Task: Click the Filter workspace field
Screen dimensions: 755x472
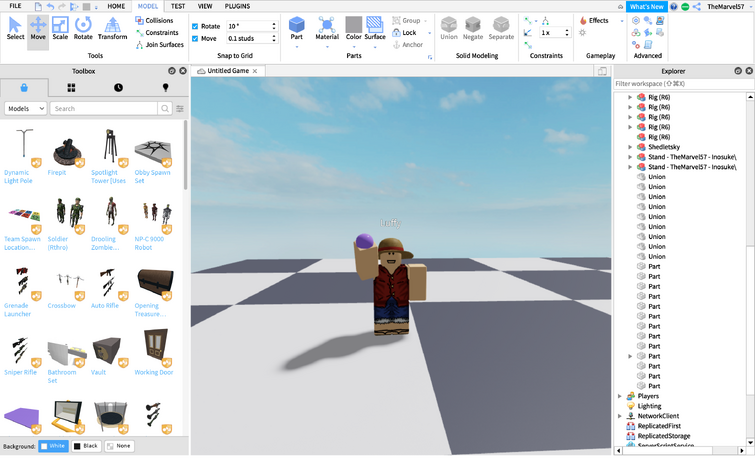Action: click(683, 83)
